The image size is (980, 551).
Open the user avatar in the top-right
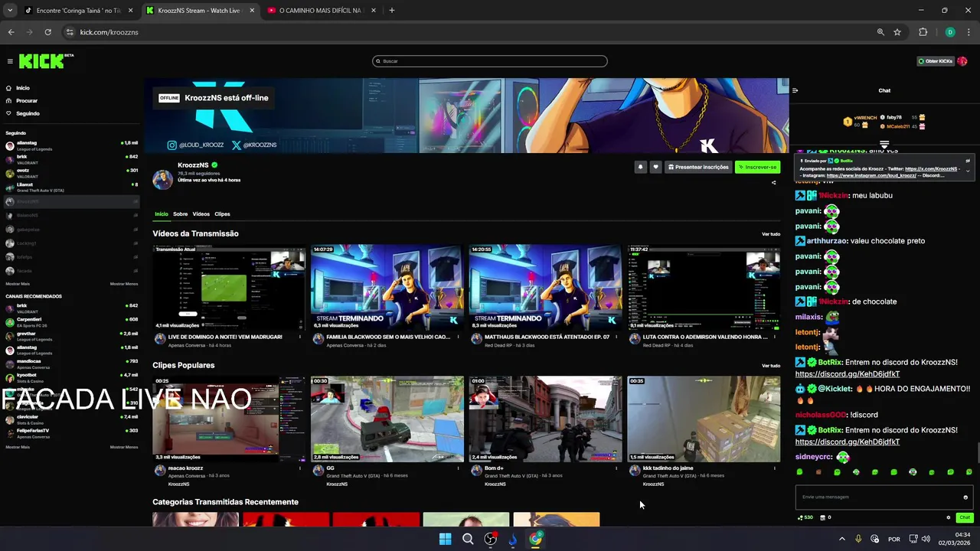tap(962, 61)
